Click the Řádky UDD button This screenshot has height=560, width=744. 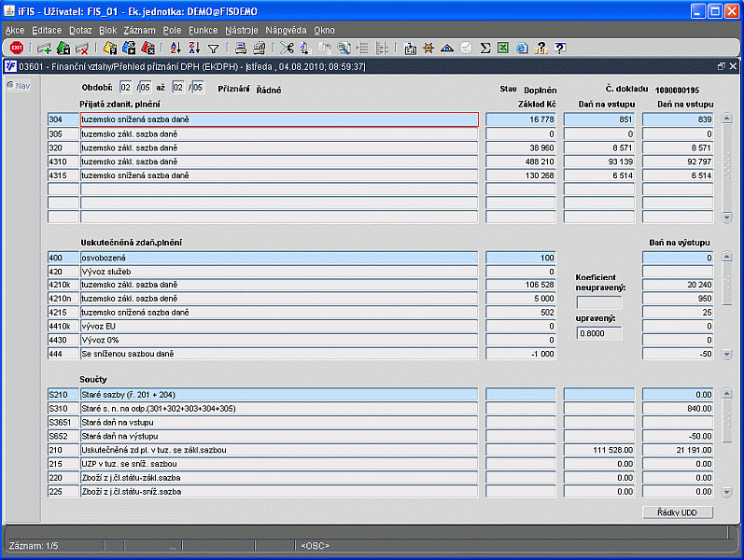click(678, 512)
